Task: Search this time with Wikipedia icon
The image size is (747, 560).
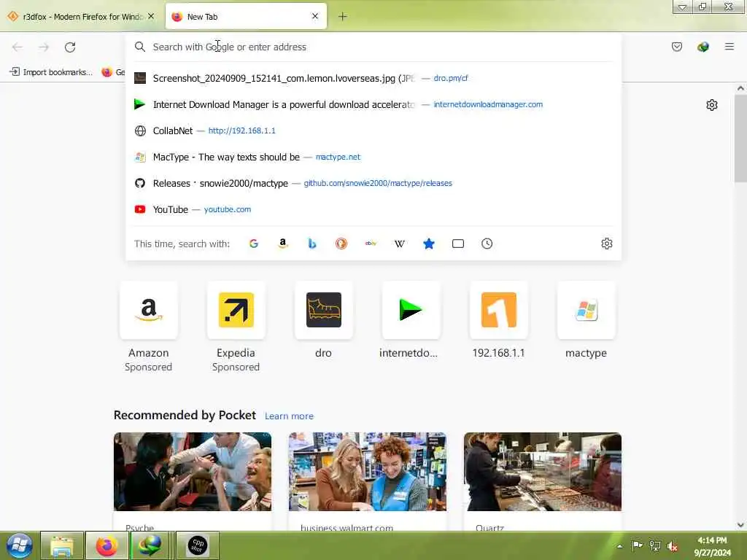Action: (400, 244)
